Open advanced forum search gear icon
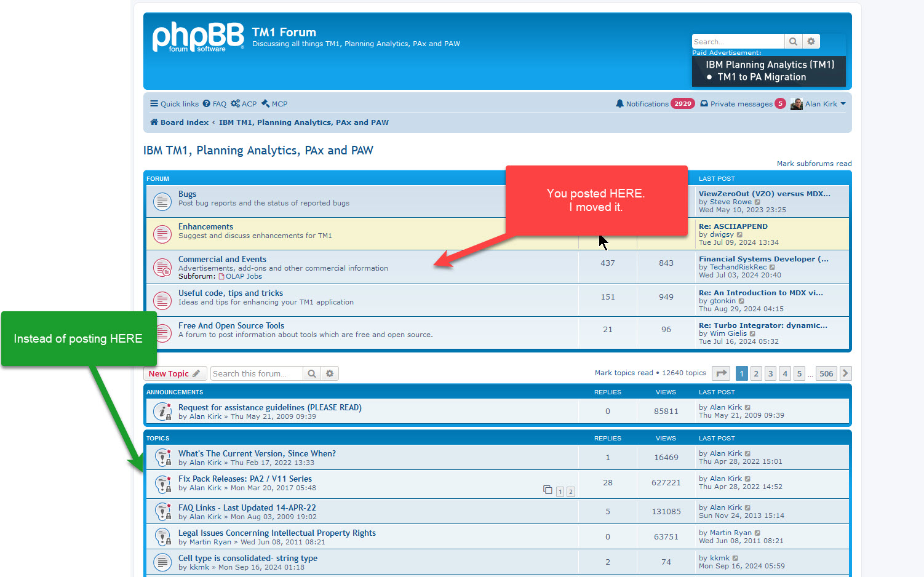The image size is (924, 577). [330, 373]
